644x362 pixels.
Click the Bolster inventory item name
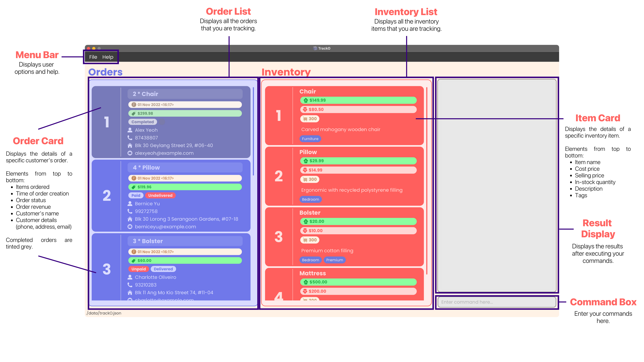pos(310,213)
